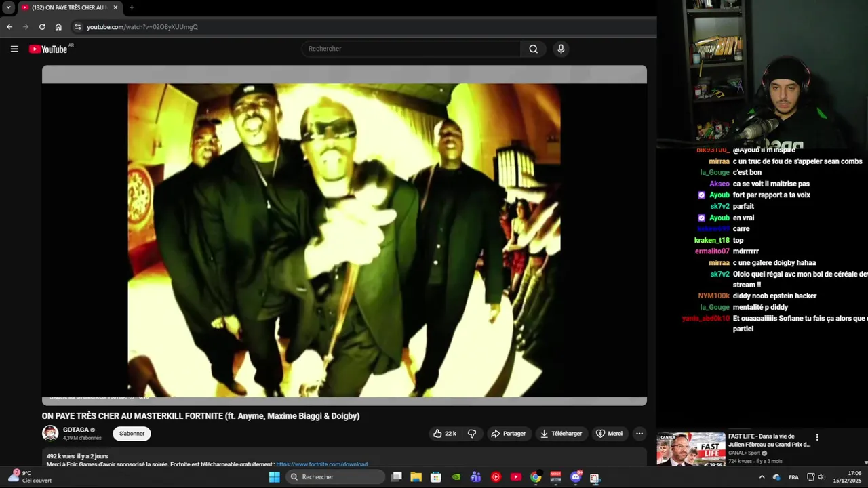Open options for FAST LIFE suggested video
The width and height of the screenshot is (868, 488).
tap(817, 438)
